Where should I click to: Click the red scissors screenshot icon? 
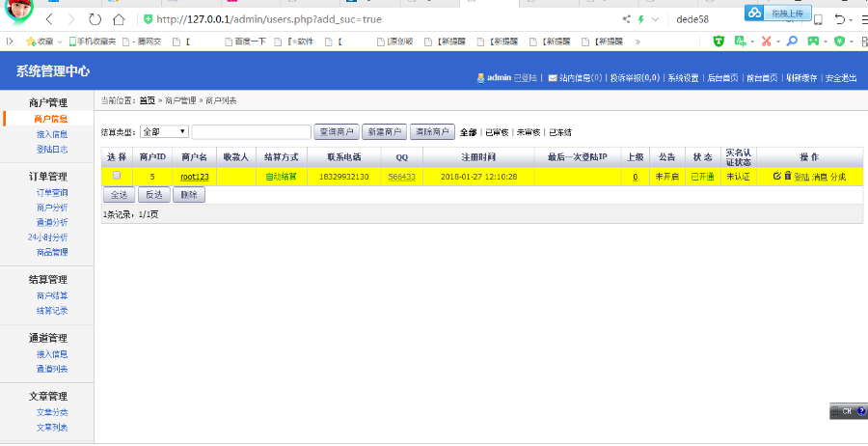pos(766,41)
